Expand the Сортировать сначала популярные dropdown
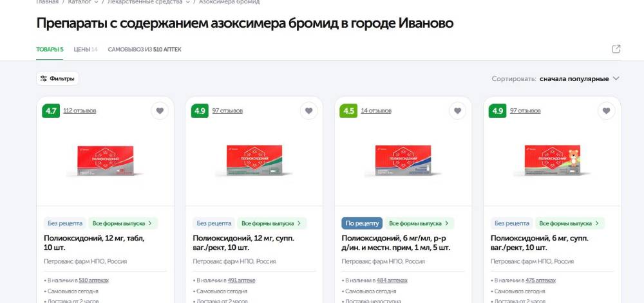The height and width of the screenshot is (303, 644). (x=555, y=78)
